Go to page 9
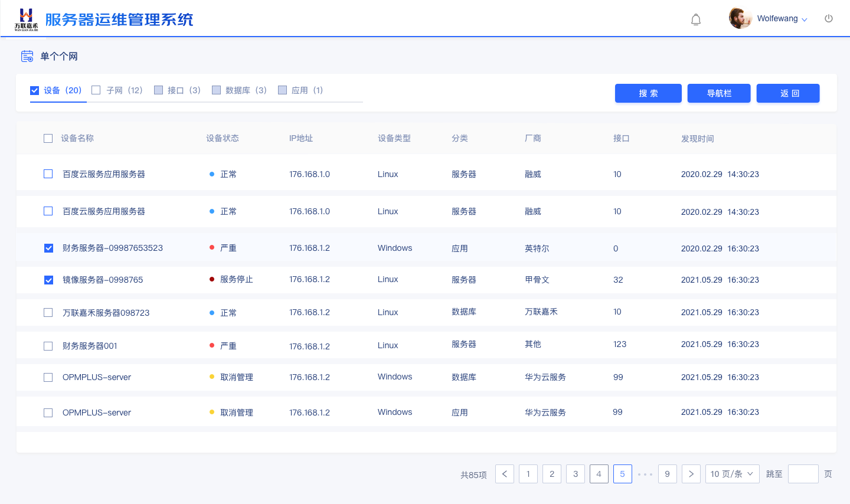Screen dimensions: 850x504 668,474
